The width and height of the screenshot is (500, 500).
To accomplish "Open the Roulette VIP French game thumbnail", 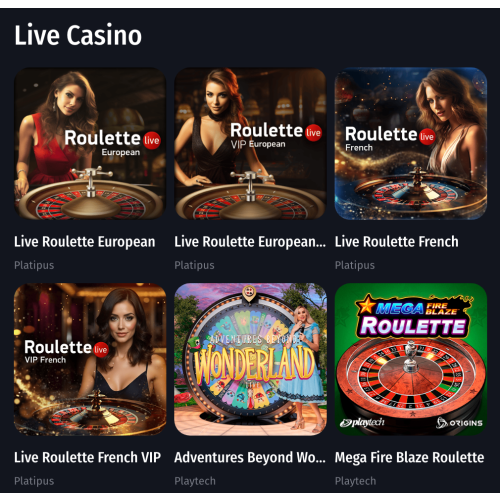I will click(90, 359).
